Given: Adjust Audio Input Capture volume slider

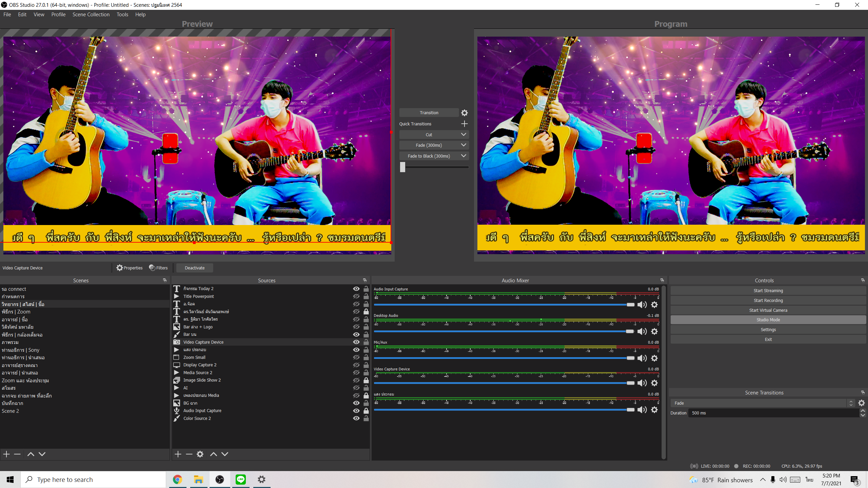Looking at the screenshot, I should click(630, 305).
